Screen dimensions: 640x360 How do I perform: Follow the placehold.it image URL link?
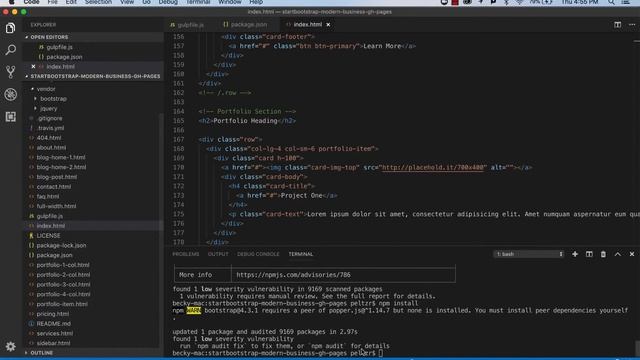click(x=434, y=168)
